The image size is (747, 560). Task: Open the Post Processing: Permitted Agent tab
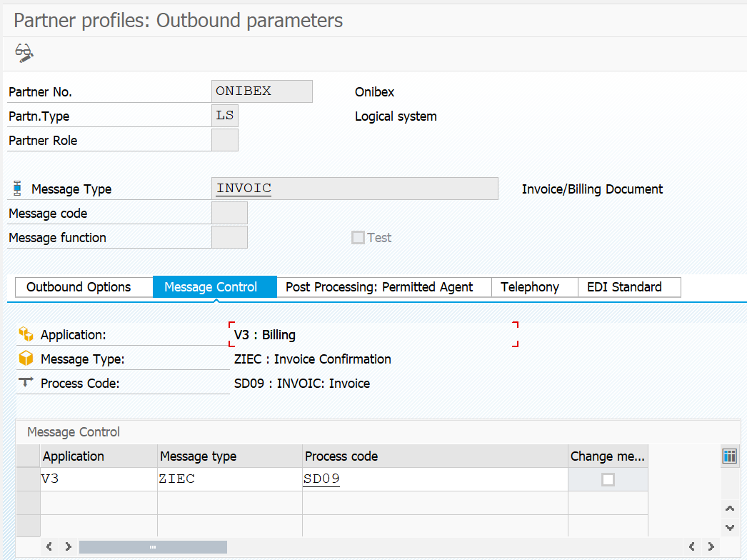click(379, 287)
